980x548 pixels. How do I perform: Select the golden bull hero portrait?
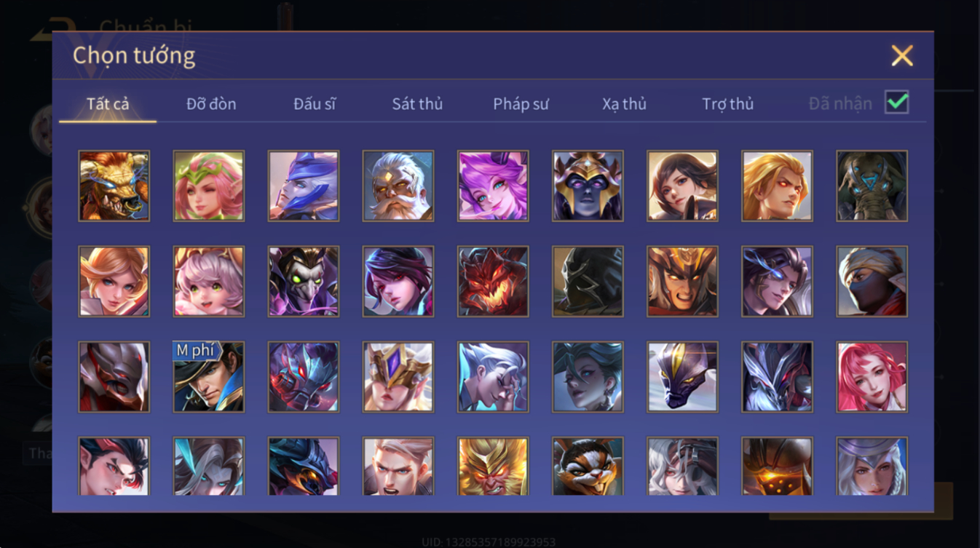pos(114,186)
